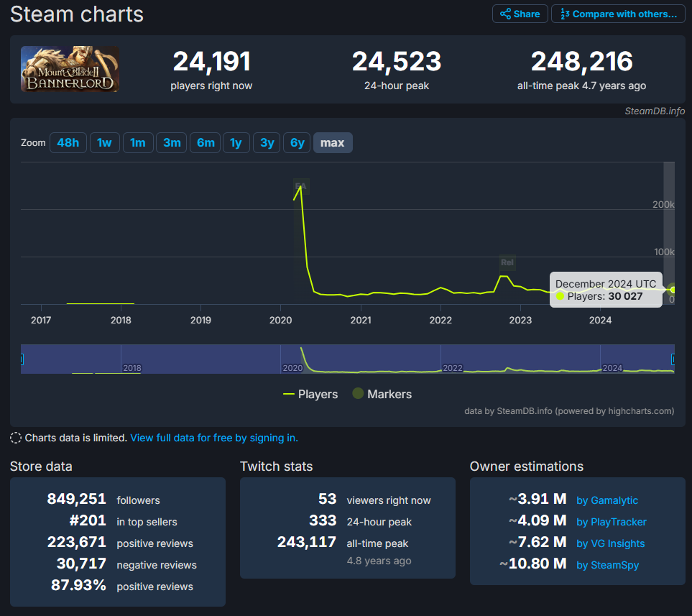Open the by VG Insights link
This screenshot has width=692, height=616.
(x=610, y=543)
